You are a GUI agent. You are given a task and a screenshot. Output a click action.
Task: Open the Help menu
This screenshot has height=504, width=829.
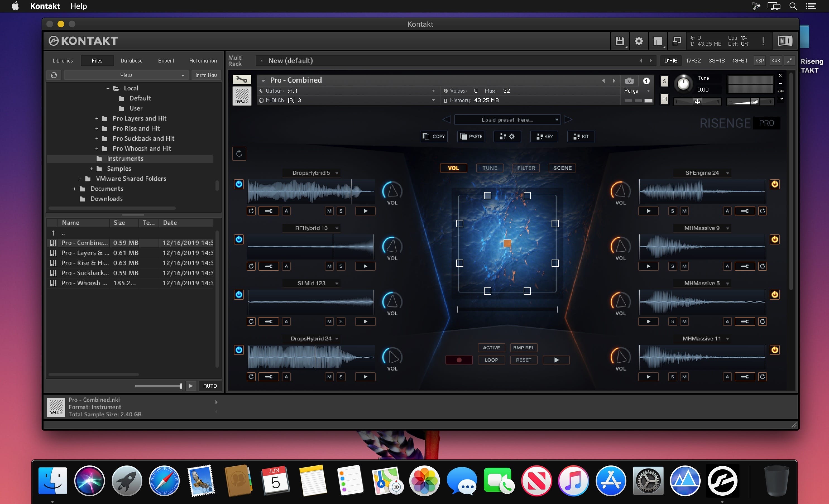[78, 6]
